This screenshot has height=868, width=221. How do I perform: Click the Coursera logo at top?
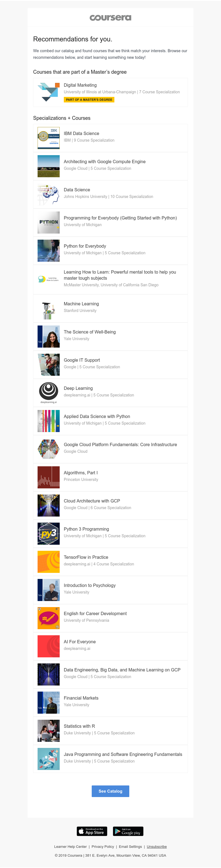tap(110, 17)
